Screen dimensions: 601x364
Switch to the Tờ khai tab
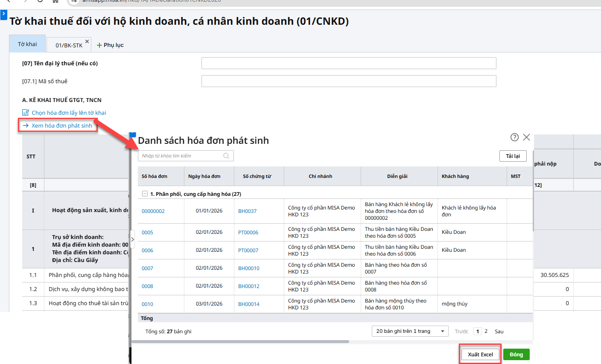(x=27, y=44)
